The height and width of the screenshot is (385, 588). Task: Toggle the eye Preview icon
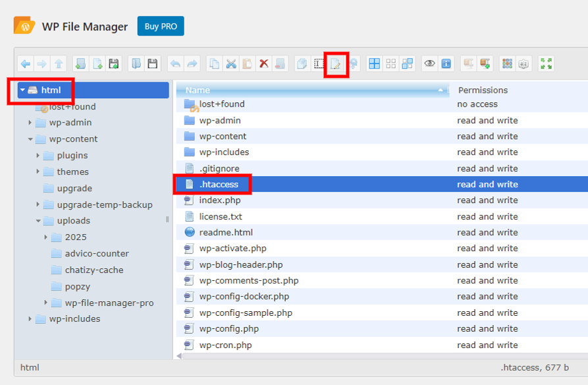[x=430, y=64]
